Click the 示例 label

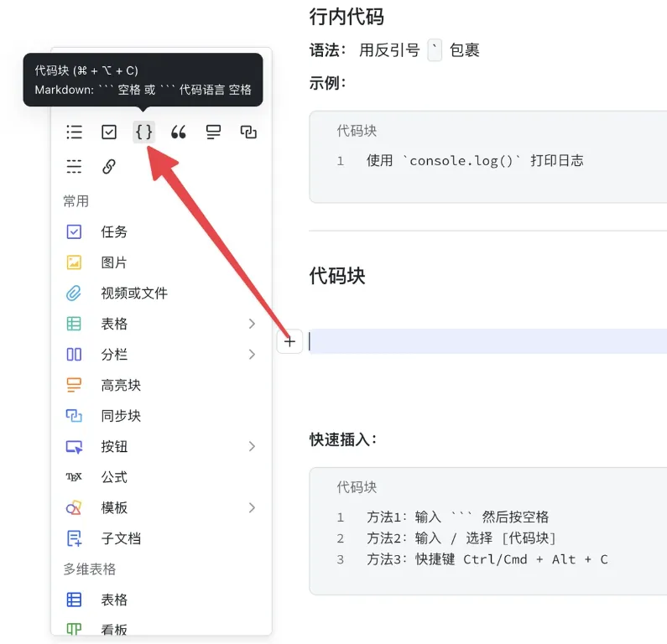(327, 83)
